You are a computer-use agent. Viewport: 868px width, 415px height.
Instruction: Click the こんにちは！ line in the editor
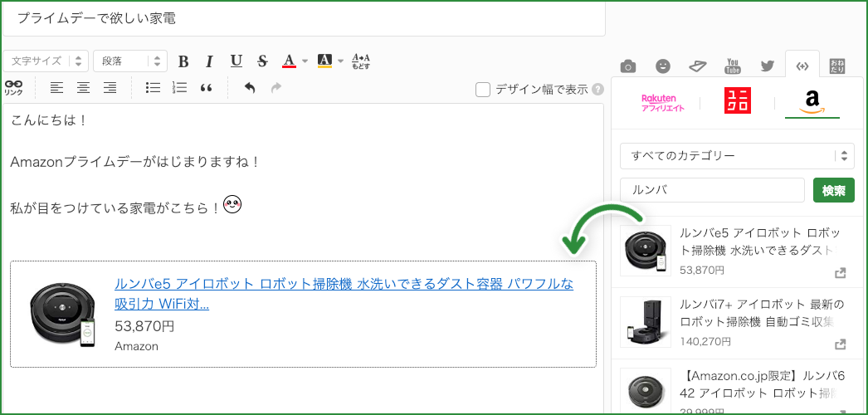[49, 120]
